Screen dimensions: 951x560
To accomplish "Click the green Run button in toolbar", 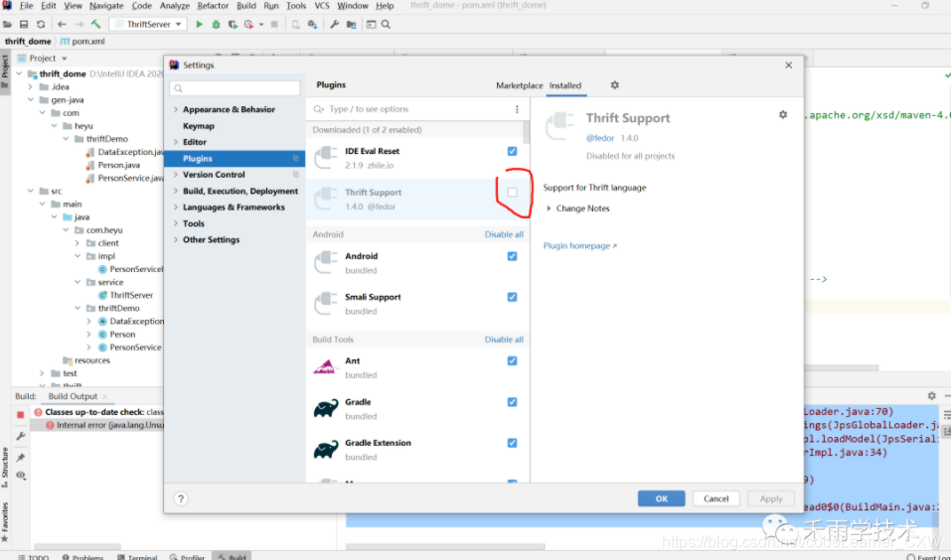I will click(x=199, y=24).
